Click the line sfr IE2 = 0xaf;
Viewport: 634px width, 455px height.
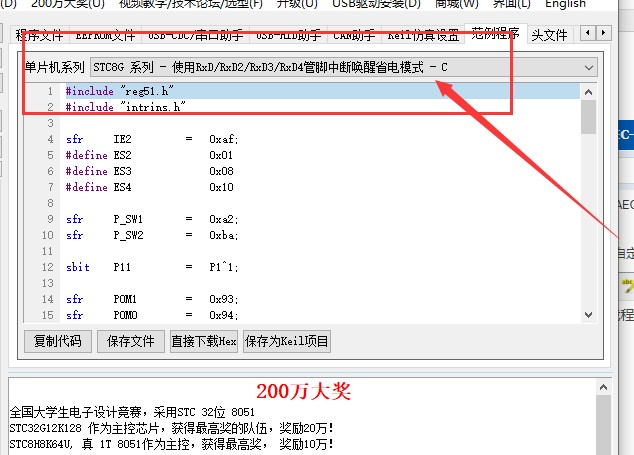(x=152, y=139)
